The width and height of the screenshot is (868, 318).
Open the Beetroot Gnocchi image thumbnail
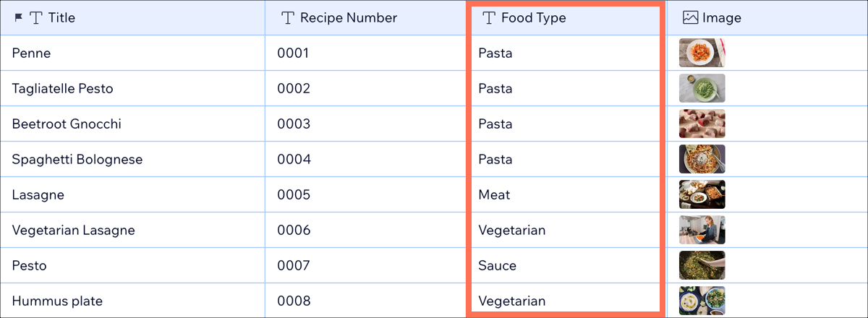[702, 124]
